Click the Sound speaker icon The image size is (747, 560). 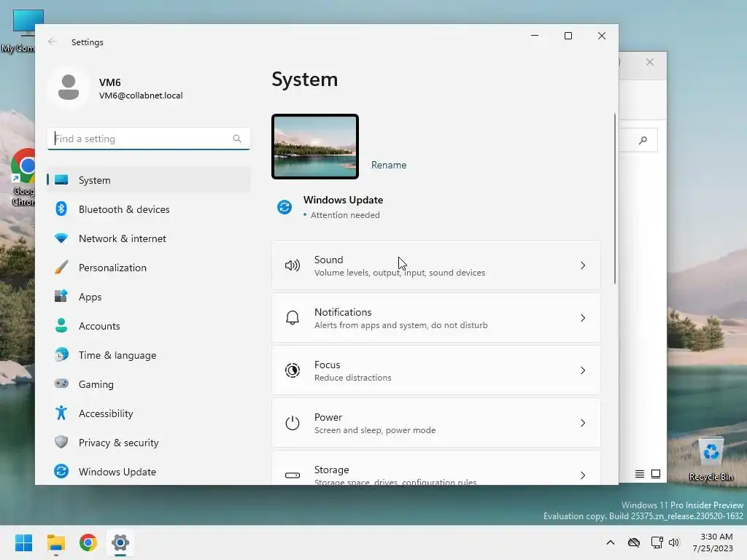(x=293, y=265)
